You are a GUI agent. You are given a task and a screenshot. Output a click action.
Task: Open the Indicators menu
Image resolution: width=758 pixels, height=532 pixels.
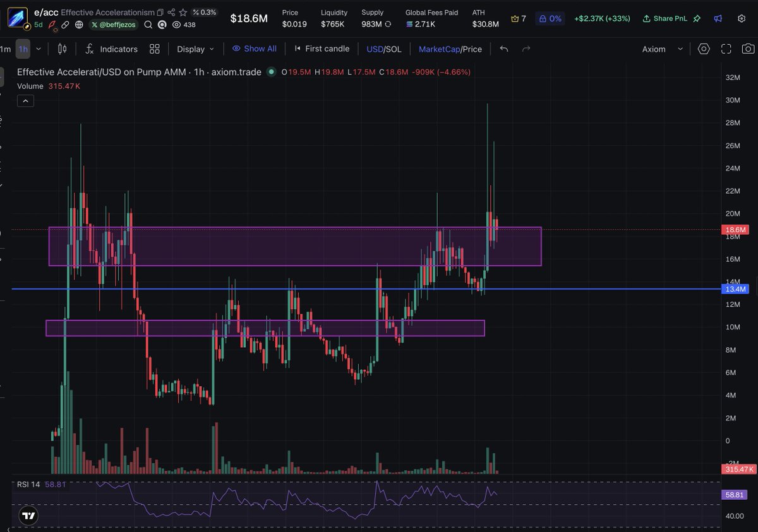pos(111,49)
